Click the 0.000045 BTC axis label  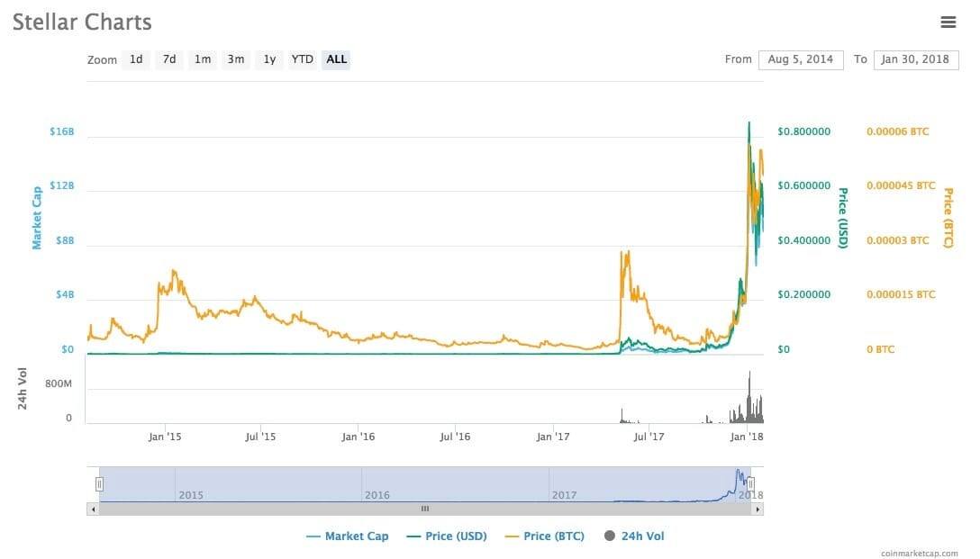pyautogui.click(x=901, y=185)
